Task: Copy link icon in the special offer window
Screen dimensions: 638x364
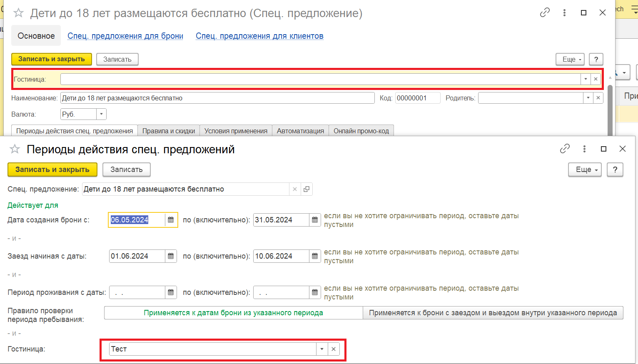Action: click(545, 12)
